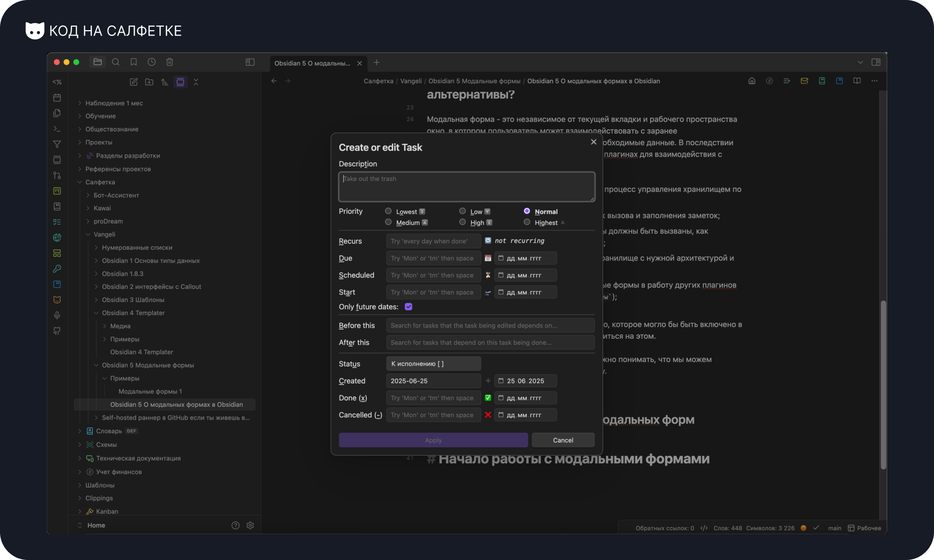Open home icon in note header
Screen dimensions: 934x560
click(x=752, y=81)
